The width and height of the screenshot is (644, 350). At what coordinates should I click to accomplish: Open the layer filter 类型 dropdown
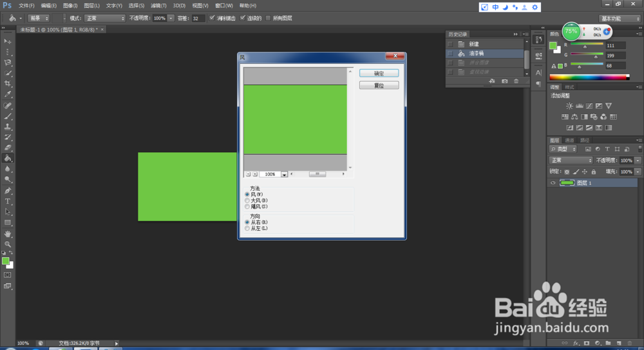pos(563,150)
